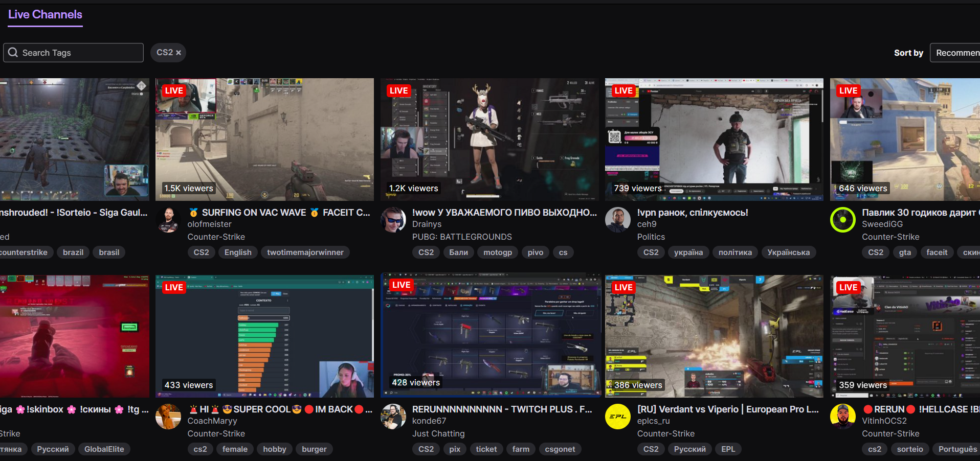
Task: Click the English tag under olofmeister
Action: (x=238, y=252)
